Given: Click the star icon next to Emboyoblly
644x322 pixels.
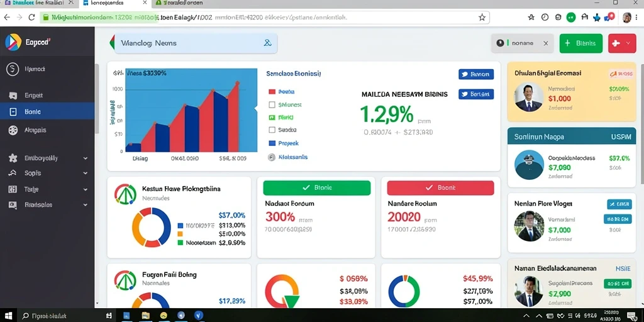Looking at the screenshot, I should click(13, 158).
